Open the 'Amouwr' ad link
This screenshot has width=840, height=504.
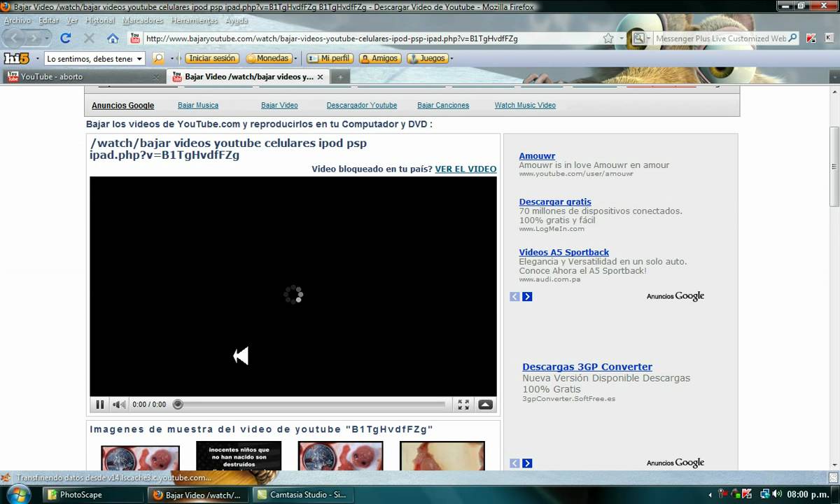pyautogui.click(x=537, y=156)
